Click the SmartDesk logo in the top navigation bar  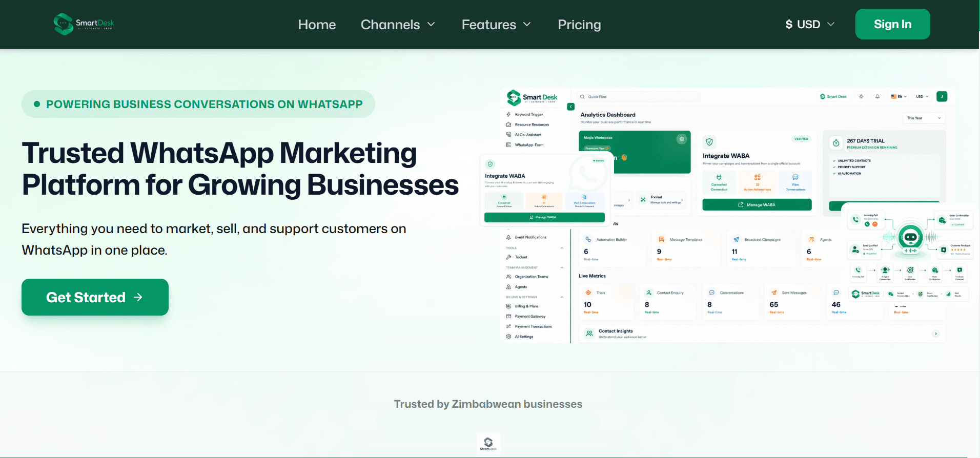click(84, 24)
